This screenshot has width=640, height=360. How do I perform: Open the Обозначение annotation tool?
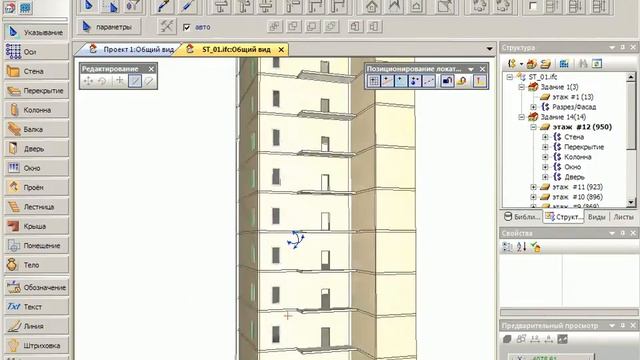[x=36, y=287]
